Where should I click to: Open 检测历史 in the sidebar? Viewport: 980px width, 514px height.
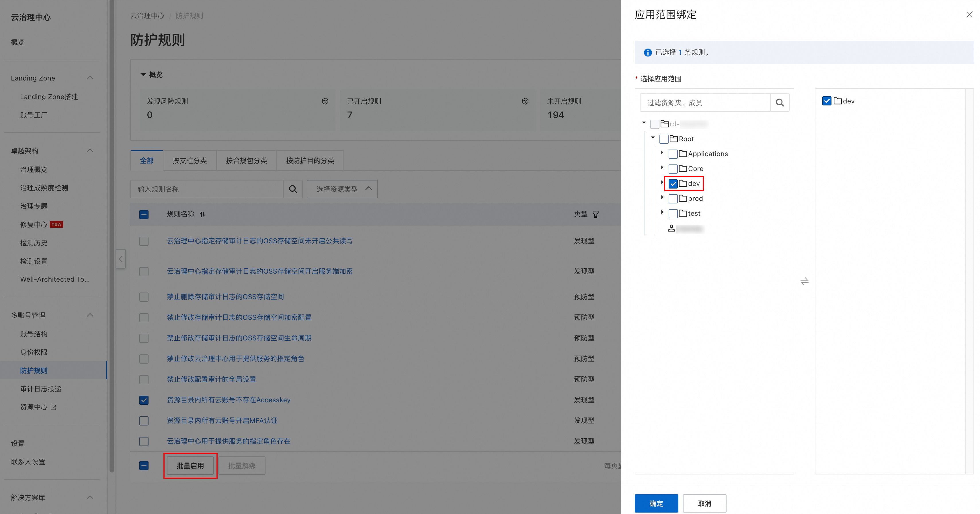(34, 243)
